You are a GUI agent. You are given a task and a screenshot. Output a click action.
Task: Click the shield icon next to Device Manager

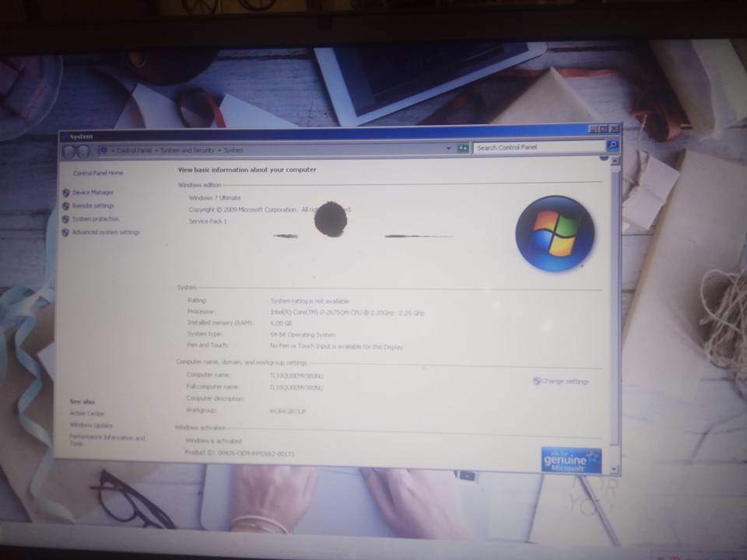point(66,192)
